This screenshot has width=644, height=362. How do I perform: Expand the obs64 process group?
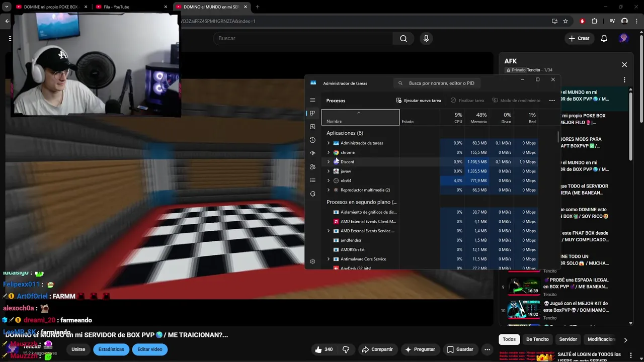[329, 180]
